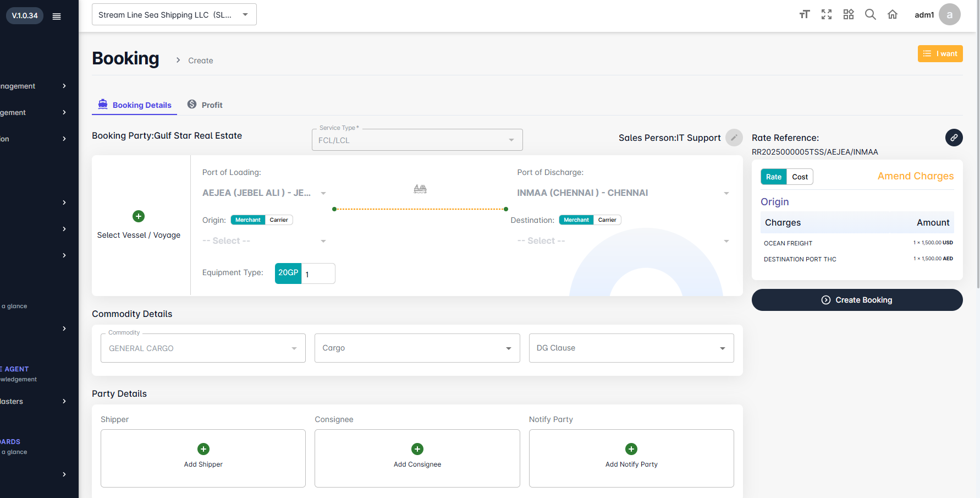Screen dimensions: 980x498
Task: Click the Add Consignee label
Action: [417, 464]
